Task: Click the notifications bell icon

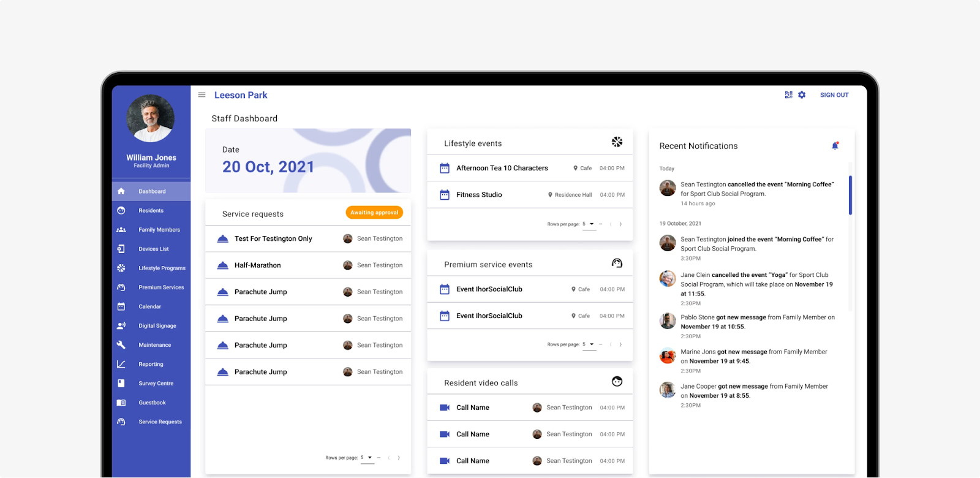Action: (x=835, y=146)
